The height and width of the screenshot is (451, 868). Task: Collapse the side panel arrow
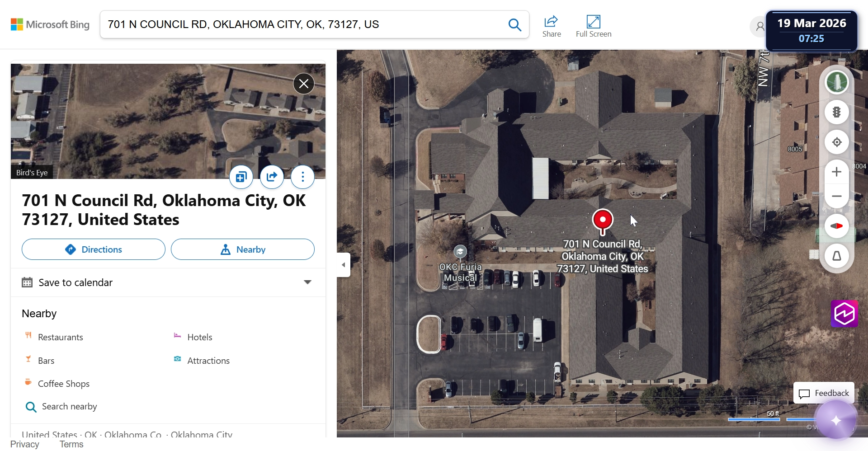344,265
